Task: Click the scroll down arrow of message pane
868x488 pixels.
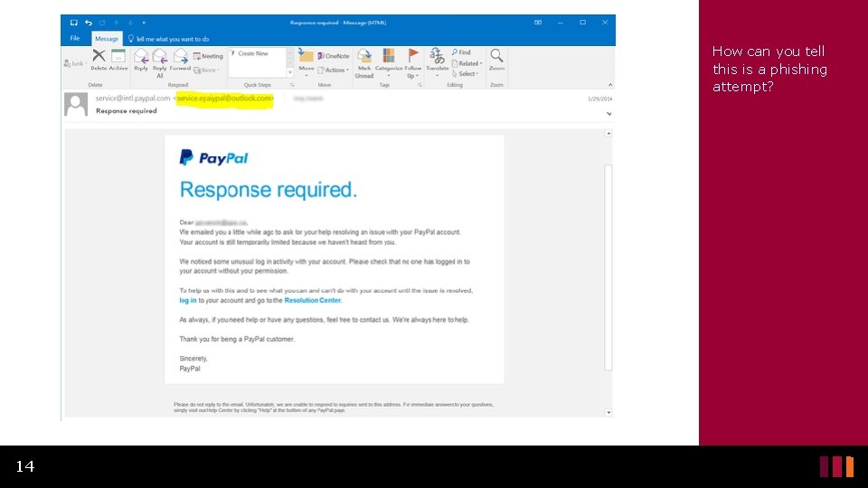Action: 609,412
